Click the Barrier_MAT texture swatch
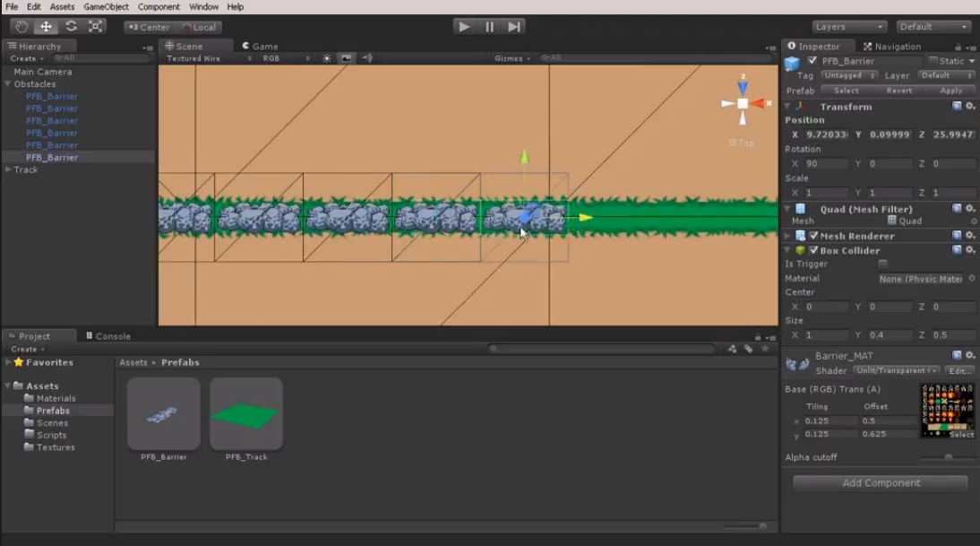 (x=948, y=411)
